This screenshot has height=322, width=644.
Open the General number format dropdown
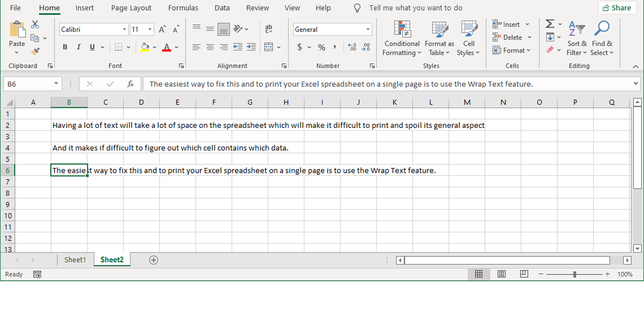368,30
